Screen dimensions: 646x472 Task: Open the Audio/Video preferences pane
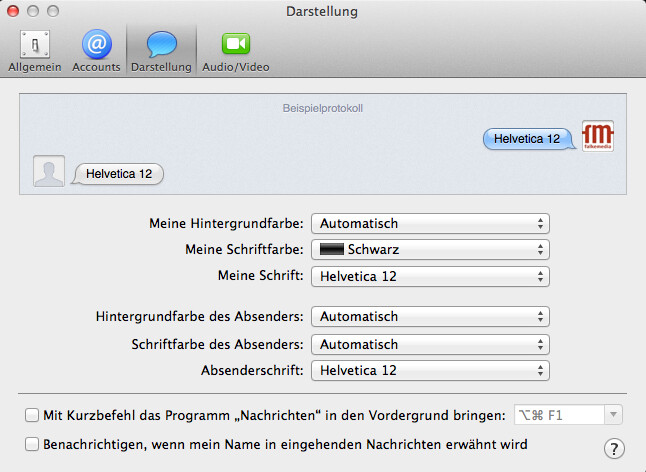[x=236, y=51]
